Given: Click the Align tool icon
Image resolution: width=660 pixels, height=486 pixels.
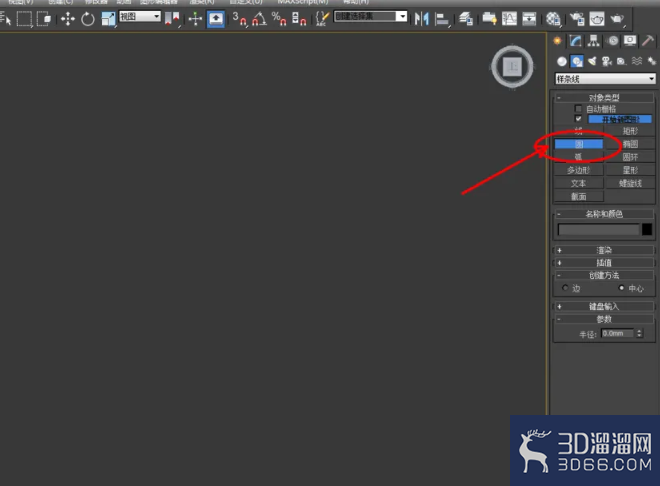Looking at the screenshot, I should pyautogui.click(x=442, y=19).
